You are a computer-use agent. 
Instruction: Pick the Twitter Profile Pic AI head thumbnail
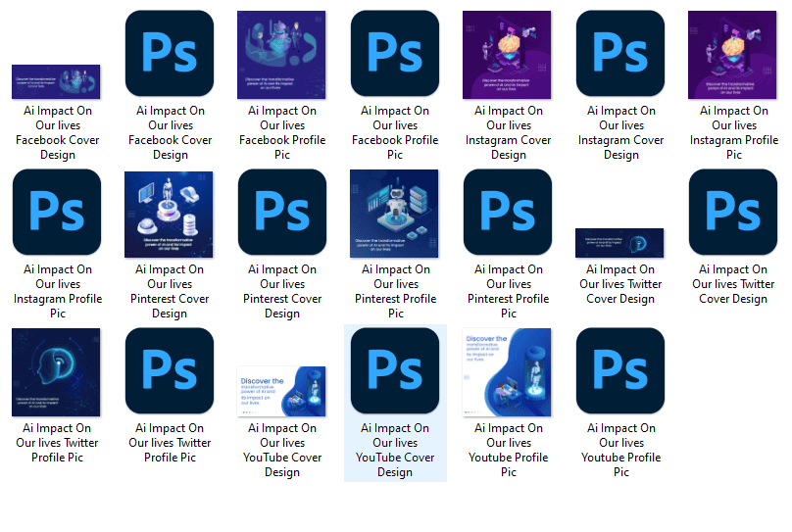point(56,372)
